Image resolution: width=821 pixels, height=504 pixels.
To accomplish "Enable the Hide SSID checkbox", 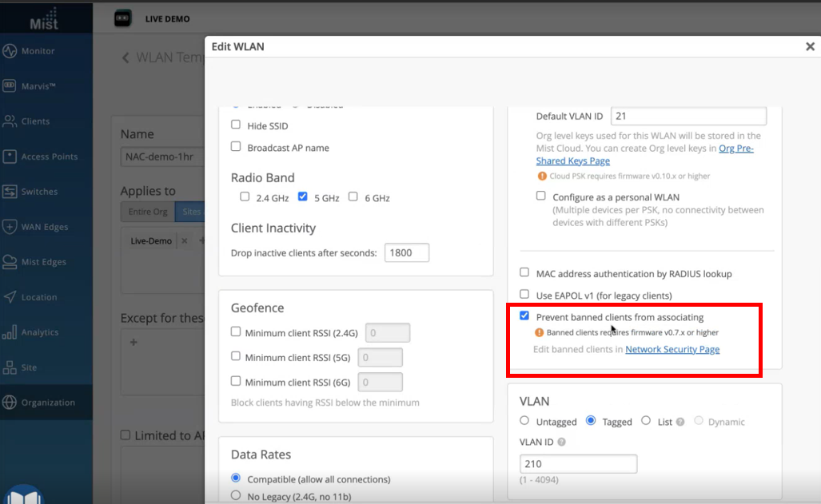I will [236, 125].
